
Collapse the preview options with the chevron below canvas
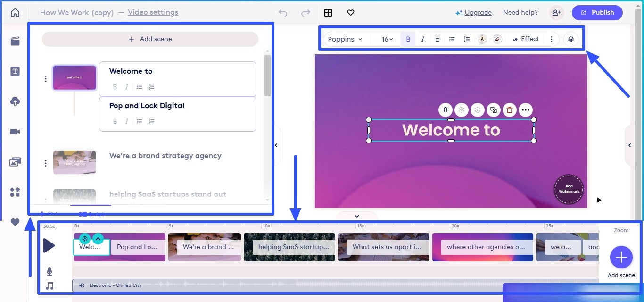356,216
